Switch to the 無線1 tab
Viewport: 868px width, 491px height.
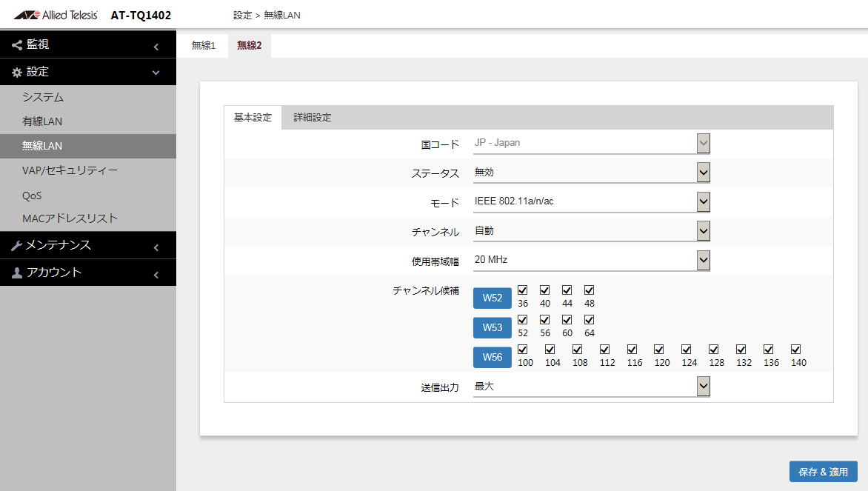click(203, 45)
